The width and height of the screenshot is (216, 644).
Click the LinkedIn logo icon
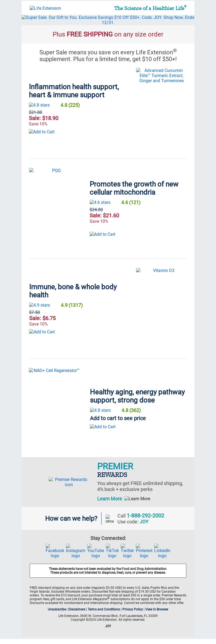tap(162, 551)
